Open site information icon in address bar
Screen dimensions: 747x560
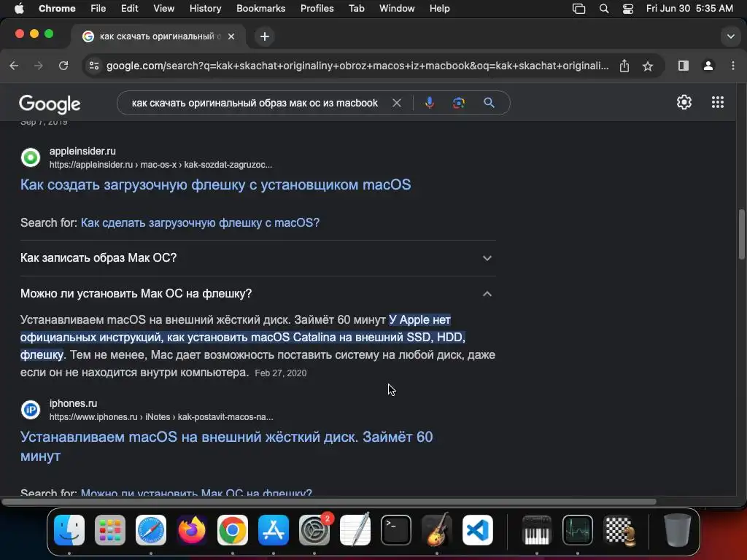(x=94, y=66)
